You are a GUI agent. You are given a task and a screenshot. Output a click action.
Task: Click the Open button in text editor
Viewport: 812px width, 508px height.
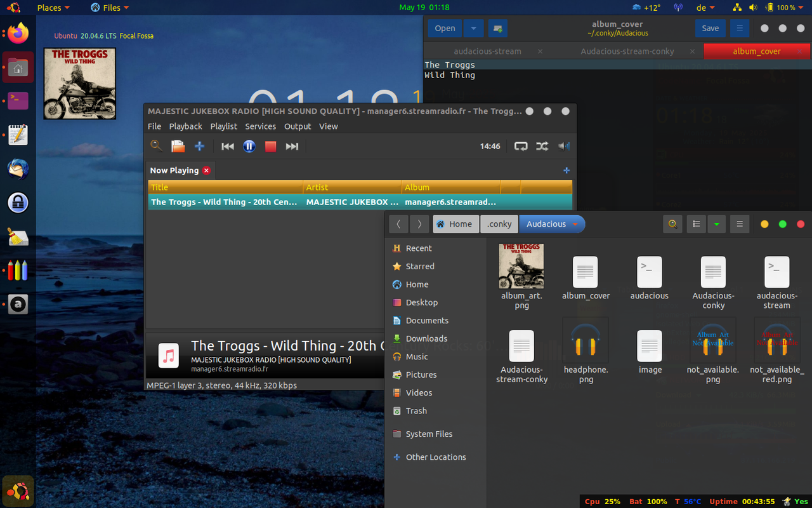pyautogui.click(x=445, y=28)
